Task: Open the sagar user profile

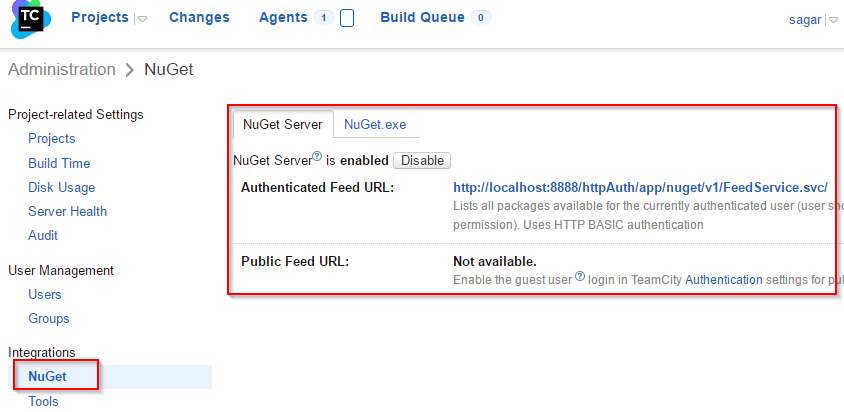Action: click(x=805, y=20)
